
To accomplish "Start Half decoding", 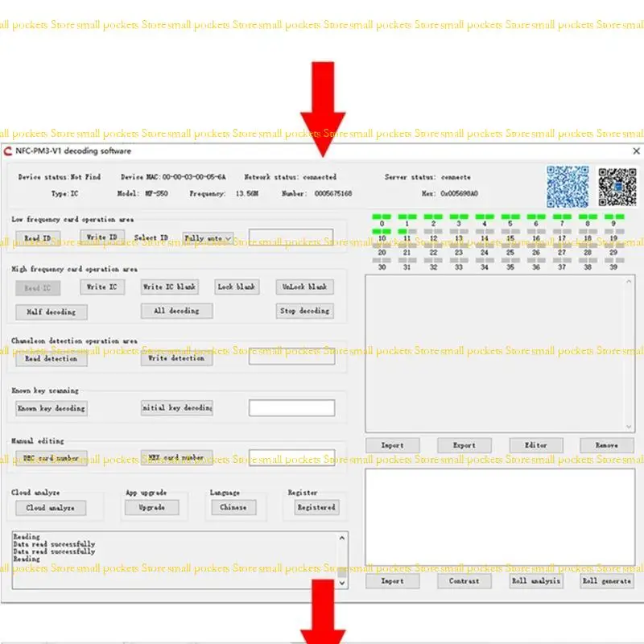I will pyautogui.click(x=52, y=312).
